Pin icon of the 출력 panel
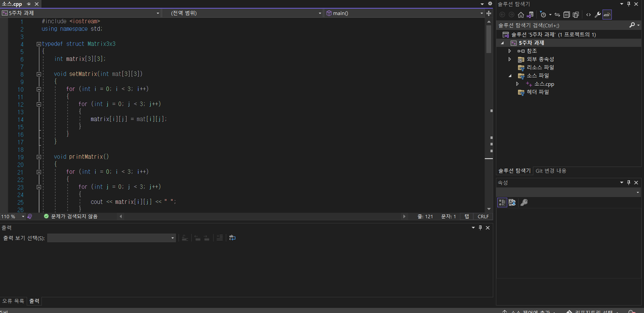This screenshot has height=313, width=644. pyautogui.click(x=480, y=228)
